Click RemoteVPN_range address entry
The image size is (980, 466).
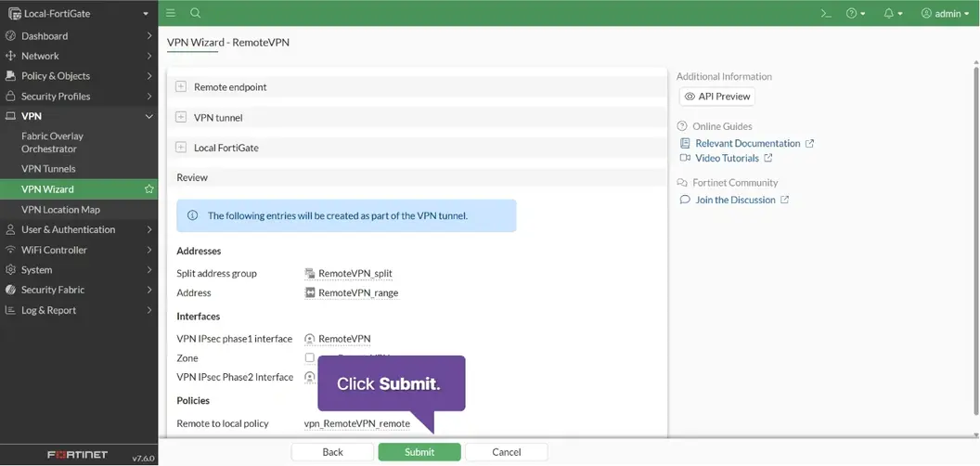pos(351,292)
